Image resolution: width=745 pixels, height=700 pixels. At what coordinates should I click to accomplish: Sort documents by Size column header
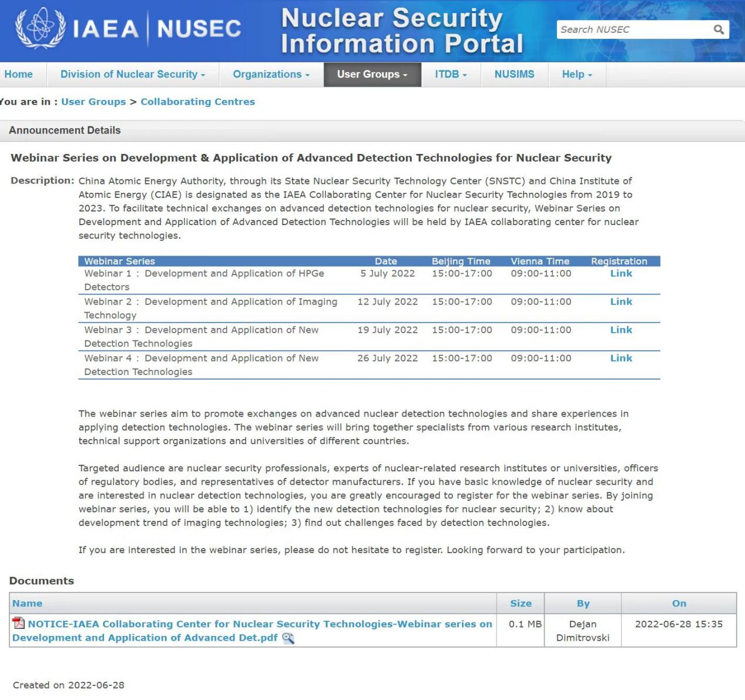(x=521, y=603)
